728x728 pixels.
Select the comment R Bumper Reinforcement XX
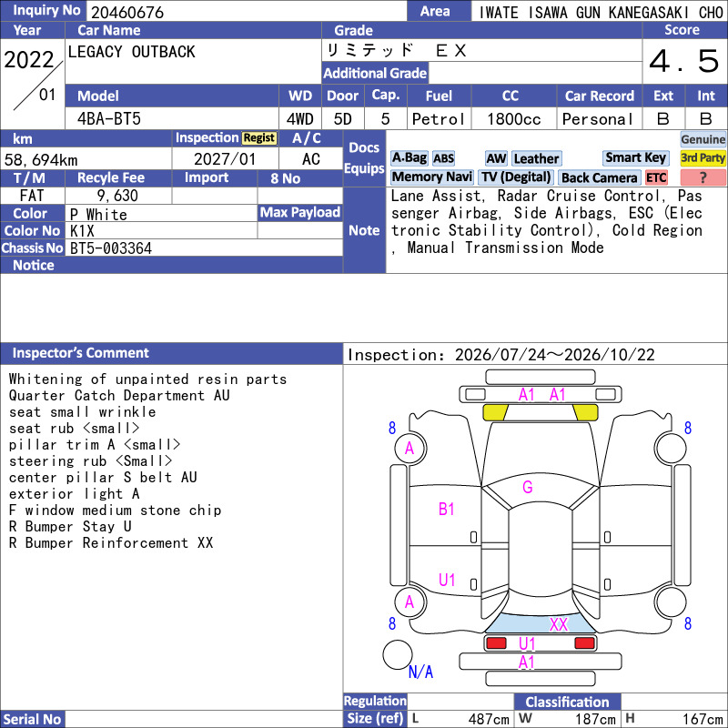(x=110, y=542)
